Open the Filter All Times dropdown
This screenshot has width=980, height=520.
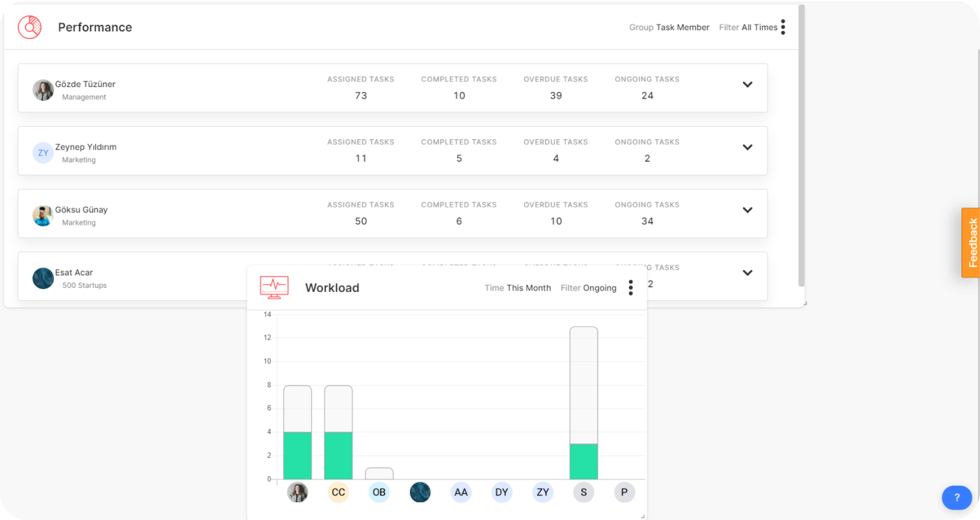(748, 27)
